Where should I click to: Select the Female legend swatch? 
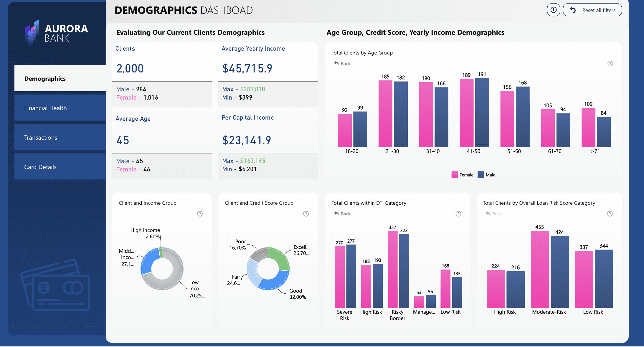point(455,175)
